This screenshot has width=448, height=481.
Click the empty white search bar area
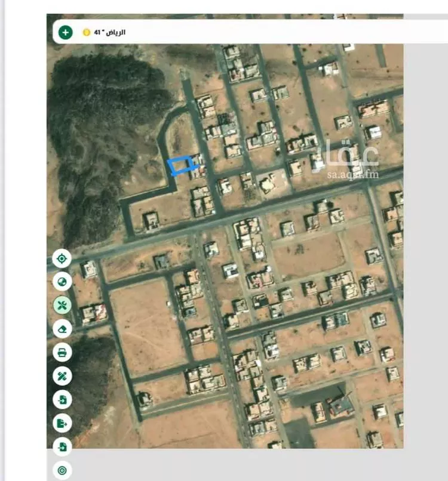click(x=277, y=32)
